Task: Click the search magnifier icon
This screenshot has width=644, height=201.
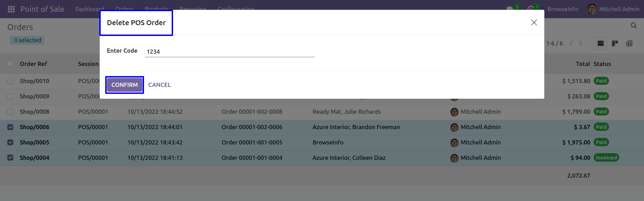Action: coord(633,25)
